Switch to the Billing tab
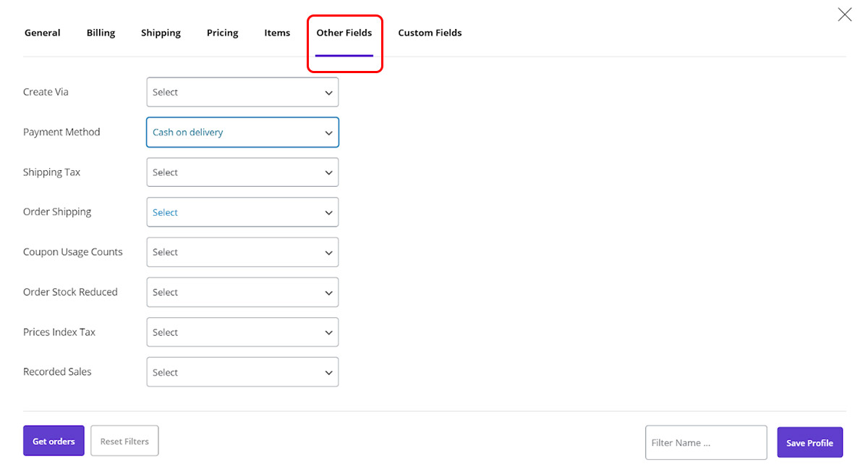868x467 pixels. pyautogui.click(x=101, y=33)
